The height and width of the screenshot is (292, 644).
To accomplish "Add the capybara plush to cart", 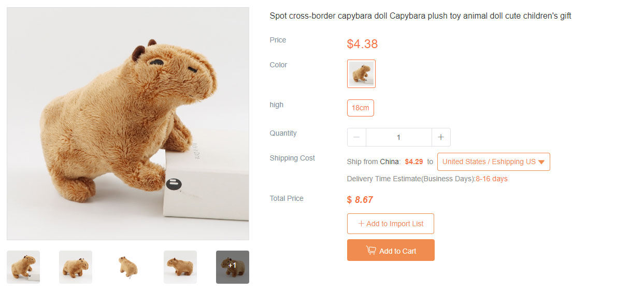I will point(391,251).
